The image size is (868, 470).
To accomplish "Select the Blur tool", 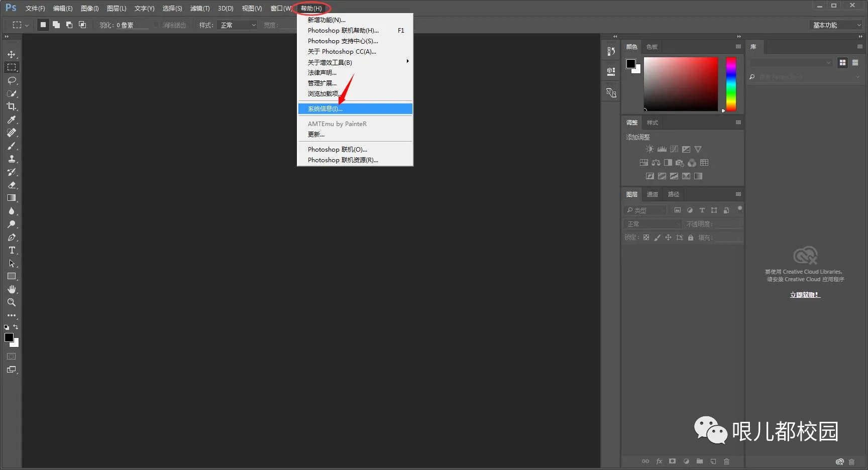I will coord(12,211).
